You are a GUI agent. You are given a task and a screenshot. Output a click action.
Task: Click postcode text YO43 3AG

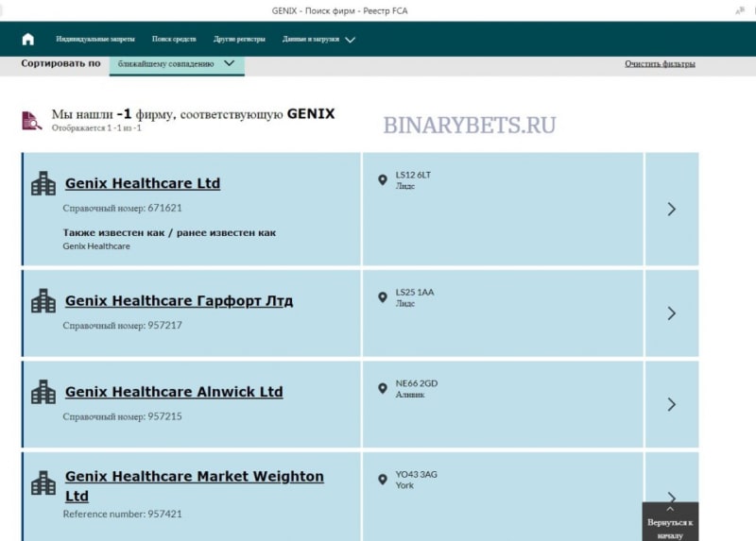click(x=417, y=475)
